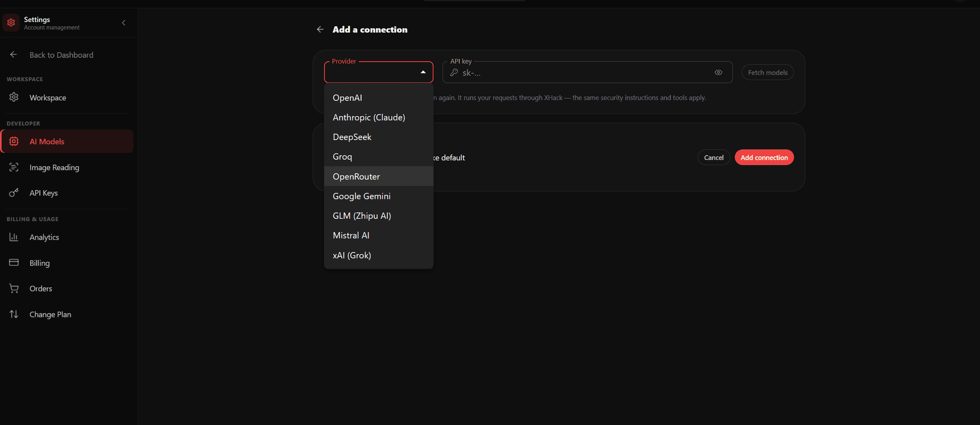The height and width of the screenshot is (425, 980).
Task: Click the AI Models chip icon
Action: [x=14, y=142]
